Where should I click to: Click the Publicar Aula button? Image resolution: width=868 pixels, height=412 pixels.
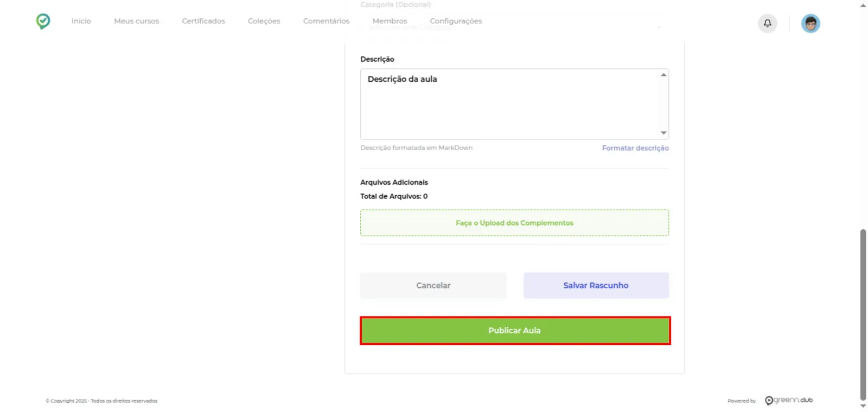coord(515,330)
